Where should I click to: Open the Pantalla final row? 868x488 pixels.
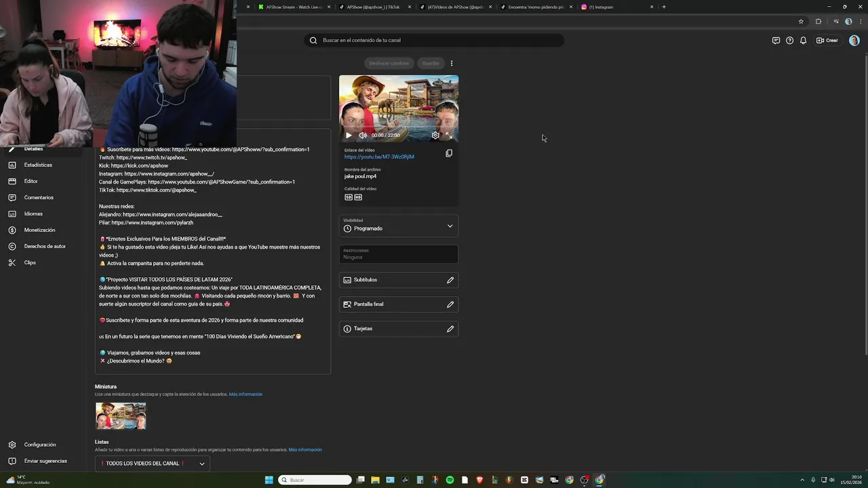point(399,304)
